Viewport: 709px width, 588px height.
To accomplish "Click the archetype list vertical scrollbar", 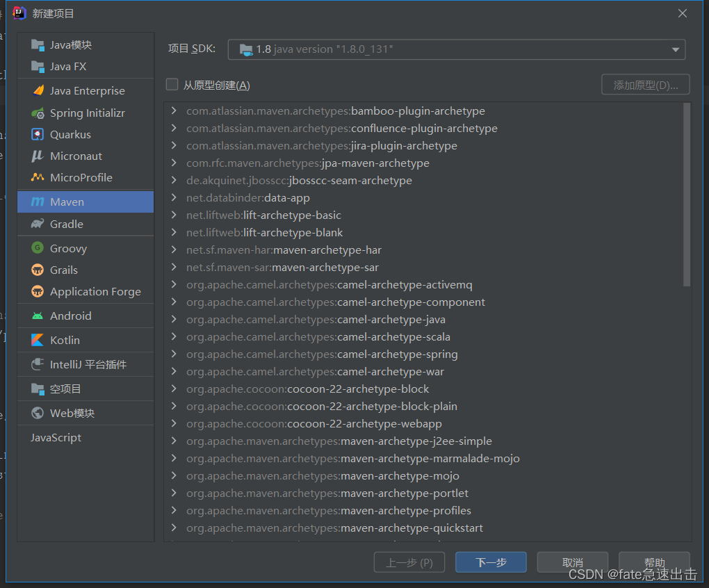I will (686, 195).
